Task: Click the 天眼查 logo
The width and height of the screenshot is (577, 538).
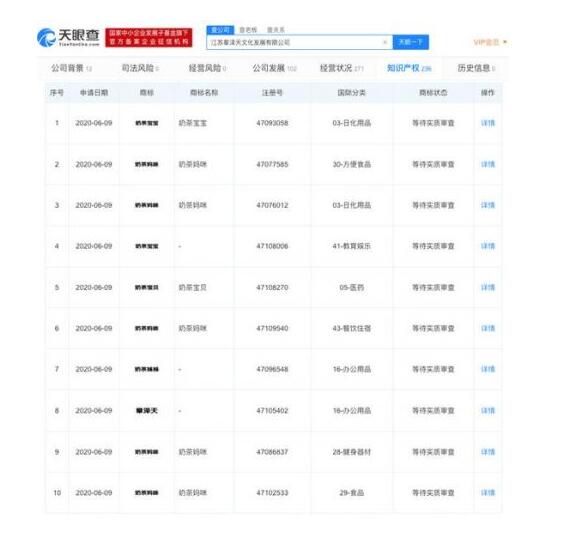Action: pyautogui.click(x=68, y=38)
